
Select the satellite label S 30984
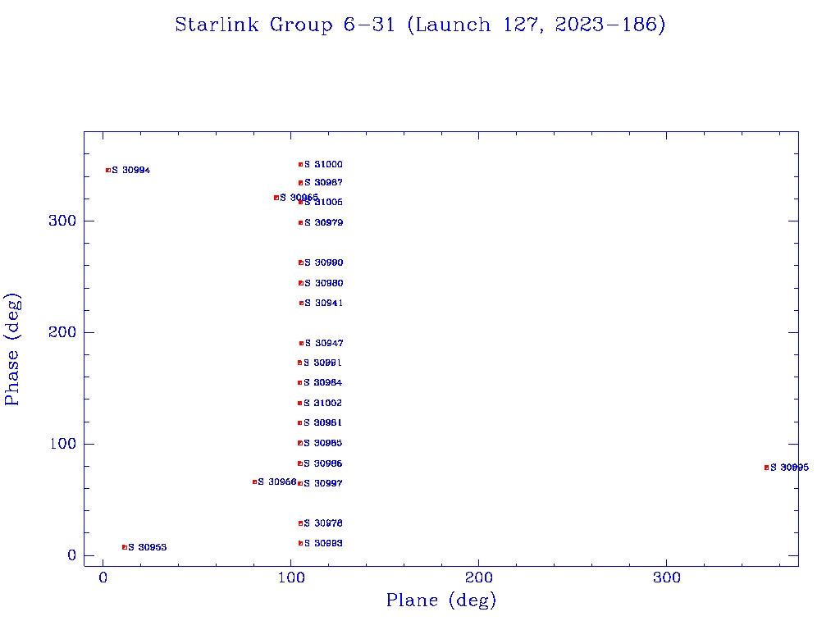click(x=322, y=382)
